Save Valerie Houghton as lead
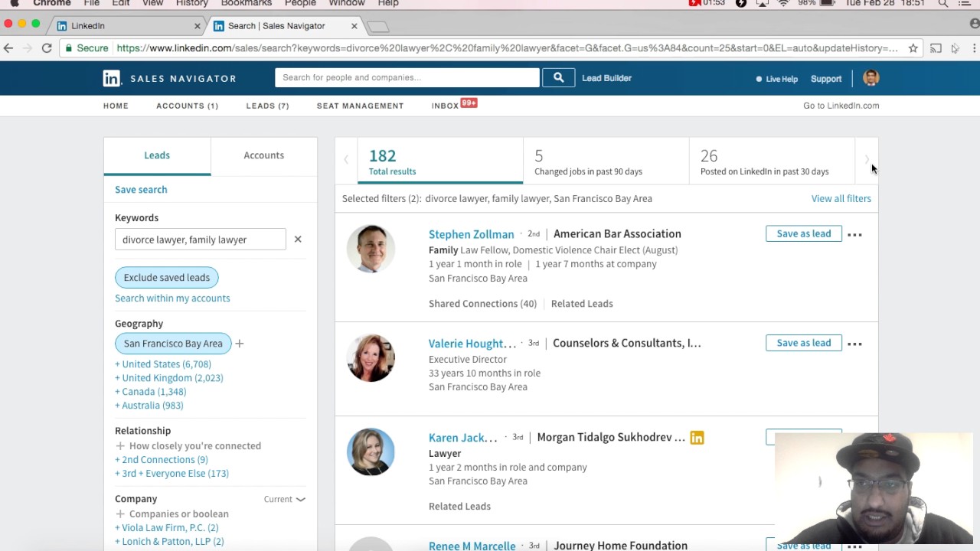 click(x=804, y=343)
